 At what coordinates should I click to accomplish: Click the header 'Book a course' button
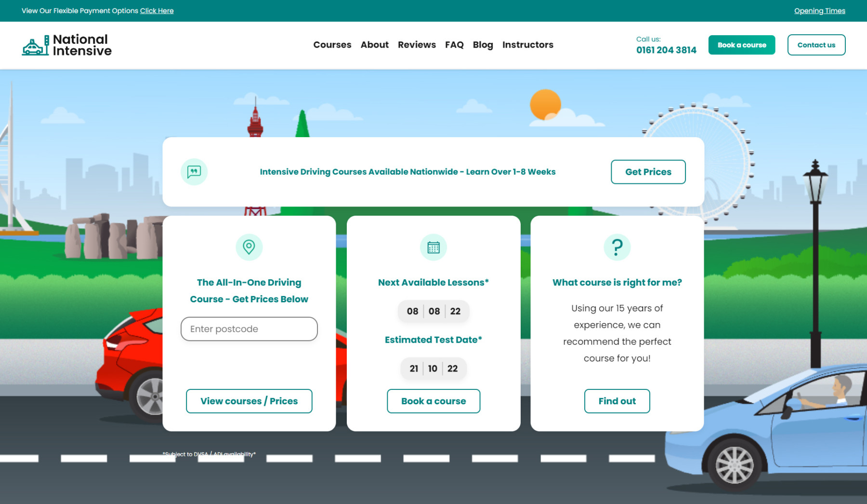(742, 45)
